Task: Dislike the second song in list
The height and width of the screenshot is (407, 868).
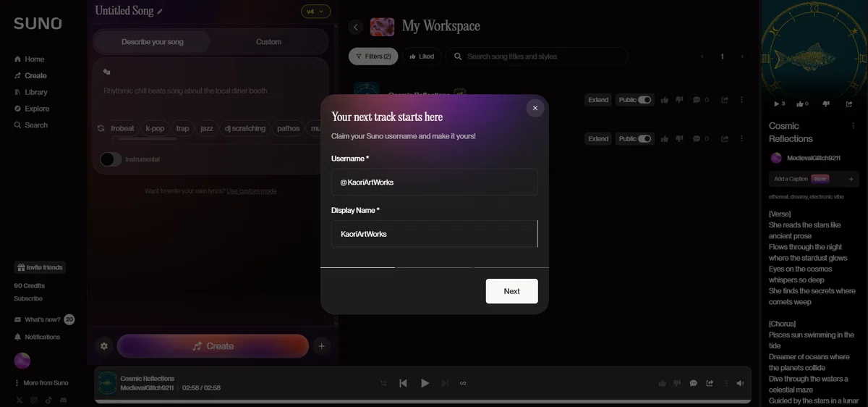Action: [679, 138]
